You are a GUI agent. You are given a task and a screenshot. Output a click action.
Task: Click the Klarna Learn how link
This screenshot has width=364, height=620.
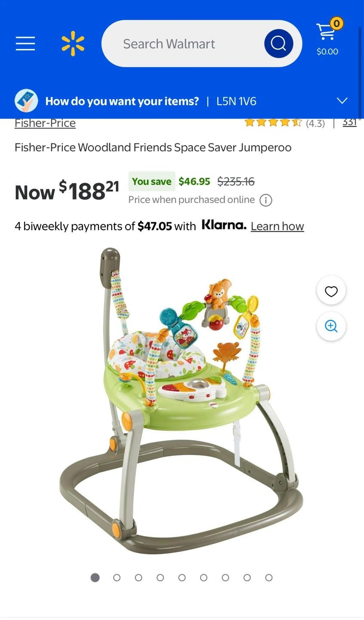(x=278, y=226)
